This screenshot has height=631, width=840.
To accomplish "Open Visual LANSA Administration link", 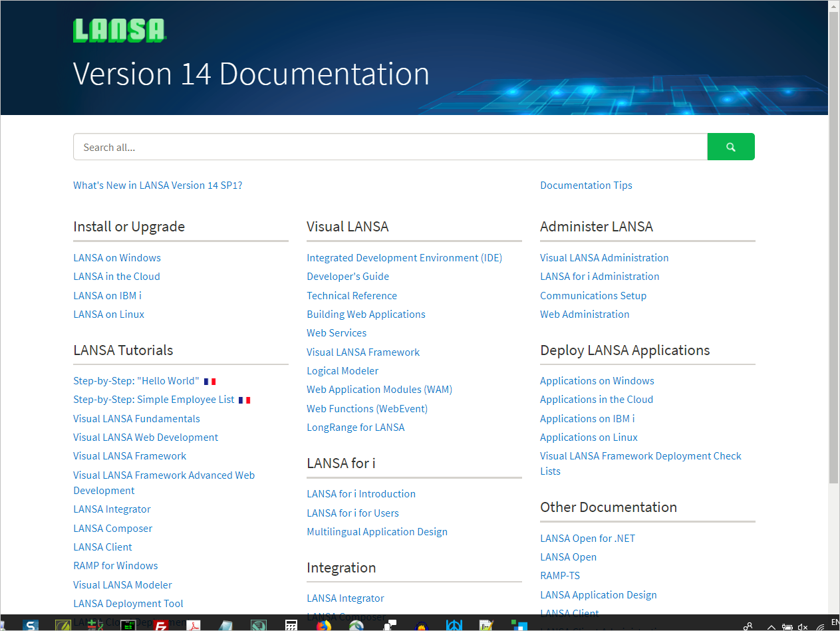I will click(605, 258).
